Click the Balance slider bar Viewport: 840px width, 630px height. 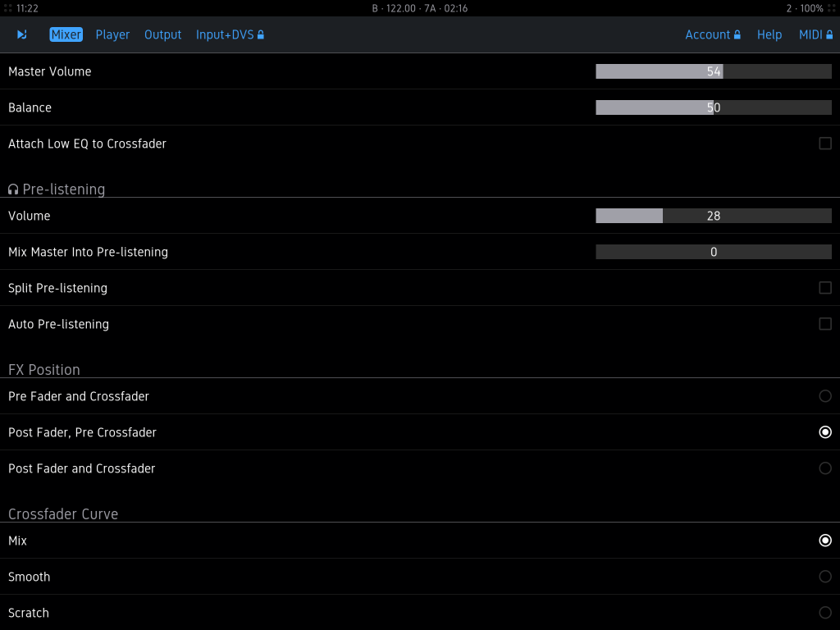(x=713, y=107)
